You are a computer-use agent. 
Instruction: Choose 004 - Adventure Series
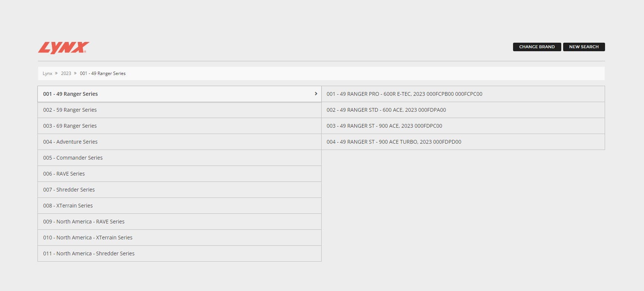point(70,142)
